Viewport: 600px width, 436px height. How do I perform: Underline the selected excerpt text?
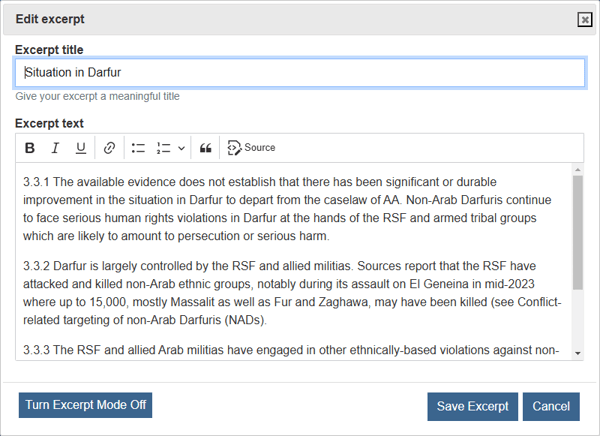click(80, 148)
